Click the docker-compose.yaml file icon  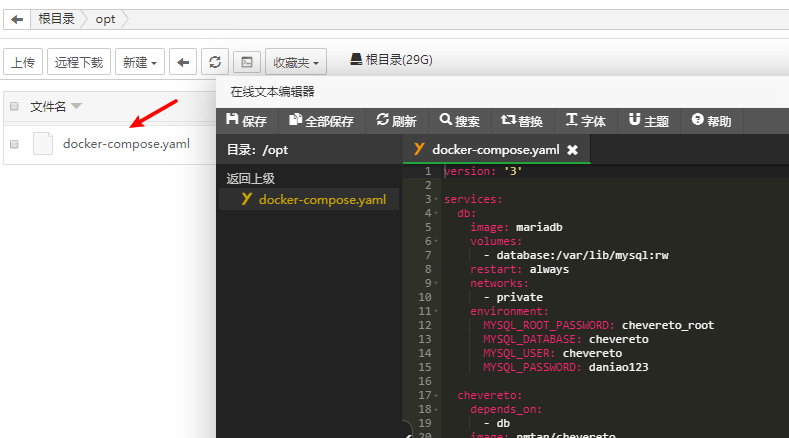pyautogui.click(x=43, y=143)
